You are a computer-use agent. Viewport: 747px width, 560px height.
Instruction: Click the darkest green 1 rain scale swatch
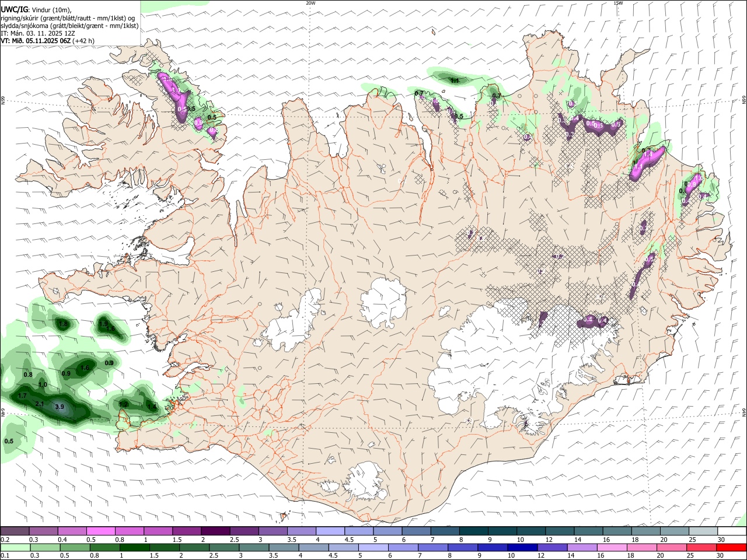pyautogui.click(x=134, y=547)
